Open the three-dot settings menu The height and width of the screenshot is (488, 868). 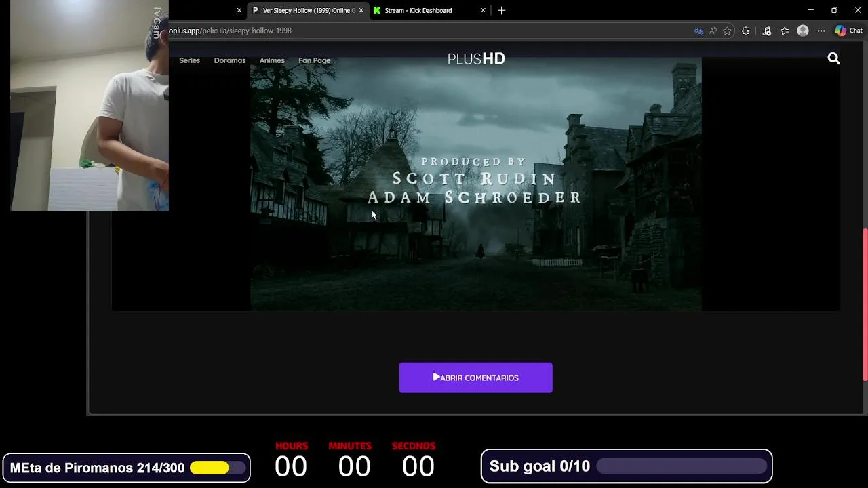(x=821, y=30)
